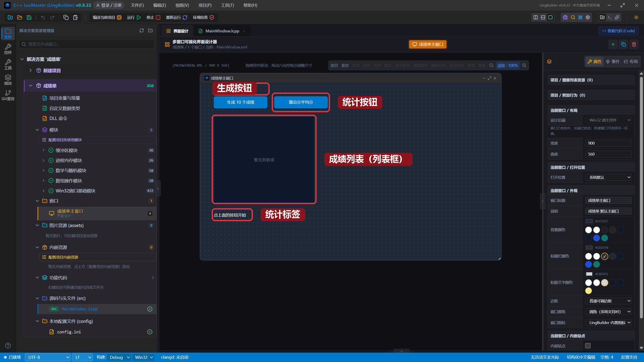Click the 宽度 input field showing 900
Screen dimensions: 644x362
click(608, 143)
